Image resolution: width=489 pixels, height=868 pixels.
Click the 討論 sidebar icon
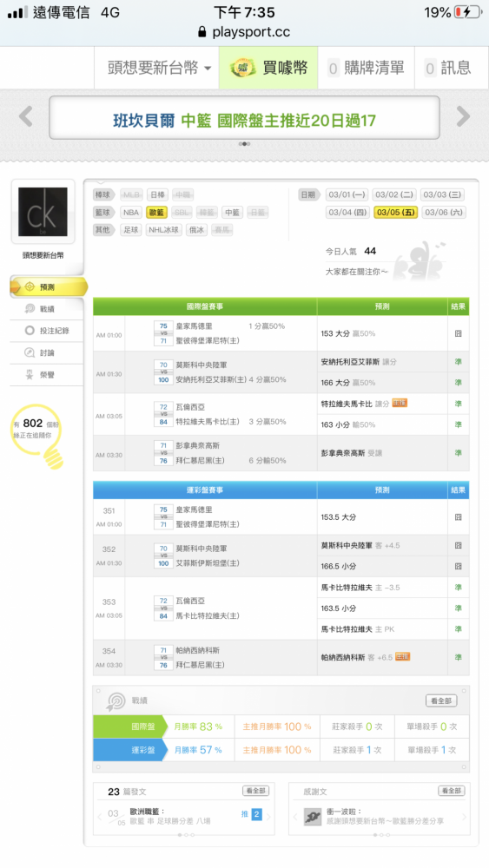point(30,352)
